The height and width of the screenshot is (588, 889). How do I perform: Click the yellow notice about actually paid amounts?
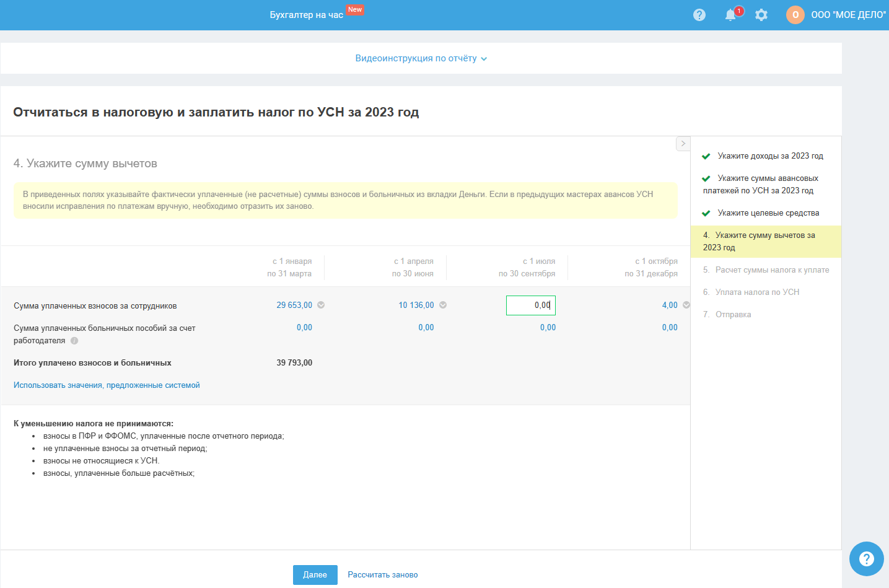pos(345,200)
